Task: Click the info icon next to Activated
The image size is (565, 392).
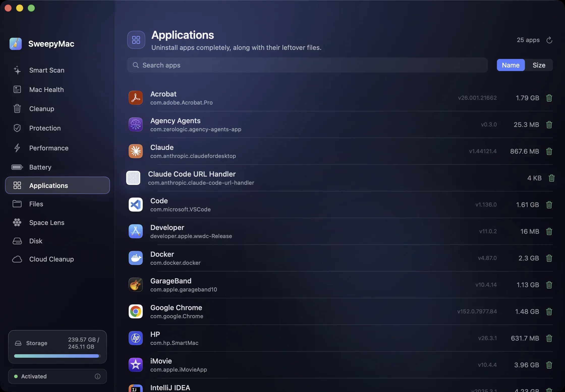Action: (98, 376)
